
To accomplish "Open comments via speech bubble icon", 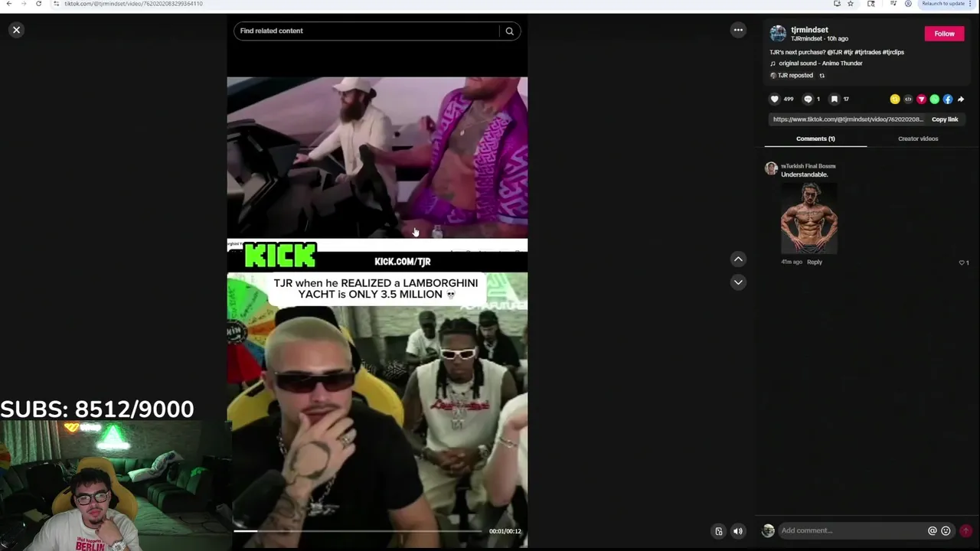I will point(808,99).
